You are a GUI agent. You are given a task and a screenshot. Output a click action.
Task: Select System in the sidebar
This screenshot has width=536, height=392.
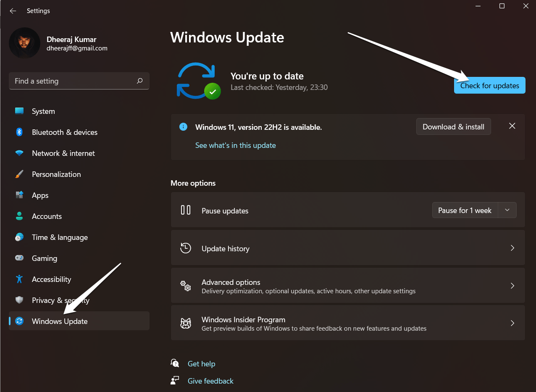(x=43, y=111)
